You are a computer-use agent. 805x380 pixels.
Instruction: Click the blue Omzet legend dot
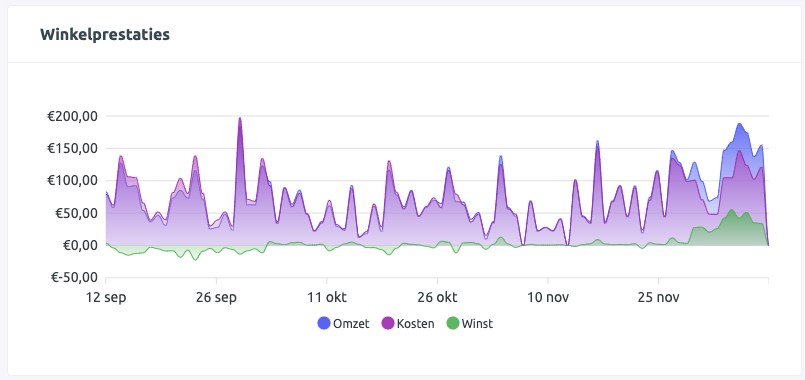point(323,324)
